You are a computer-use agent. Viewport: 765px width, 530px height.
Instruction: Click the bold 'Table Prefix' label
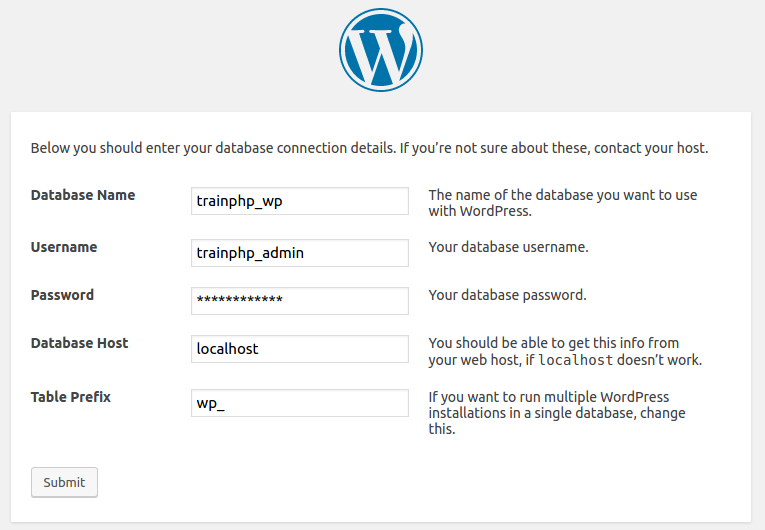tap(71, 397)
